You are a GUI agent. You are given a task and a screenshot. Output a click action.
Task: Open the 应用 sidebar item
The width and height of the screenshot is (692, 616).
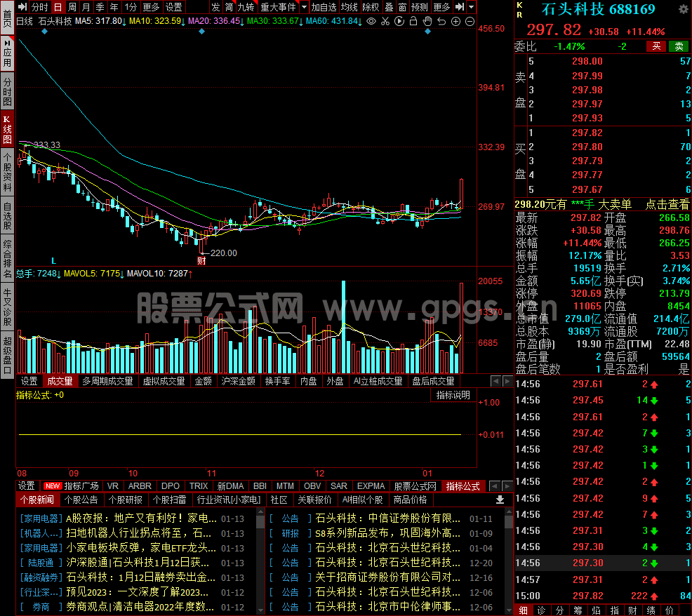point(7,53)
